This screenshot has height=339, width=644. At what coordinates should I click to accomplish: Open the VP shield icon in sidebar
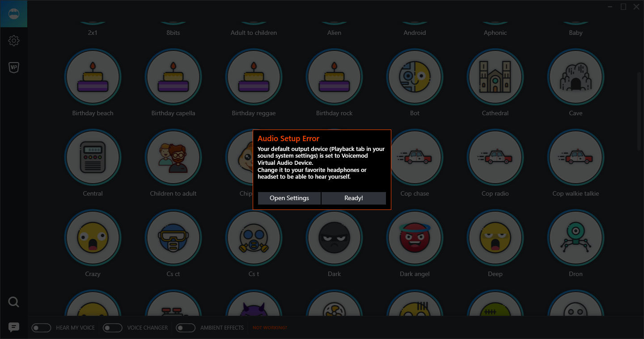[x=14, y=67]
